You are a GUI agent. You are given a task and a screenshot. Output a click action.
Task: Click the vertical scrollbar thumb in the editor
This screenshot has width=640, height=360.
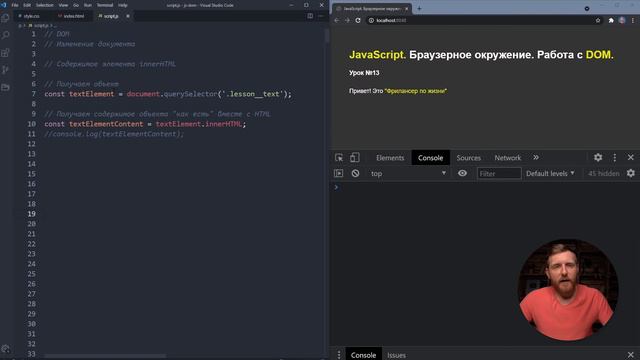(327, 36)
